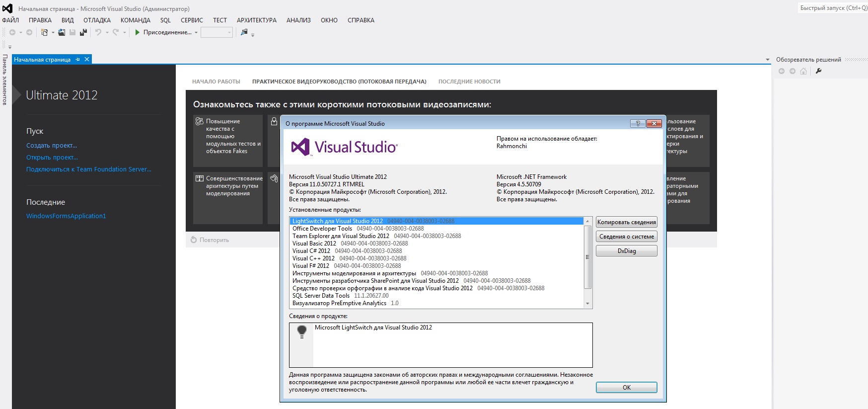Open the ФАЙЛ menu

click(10, 20)
